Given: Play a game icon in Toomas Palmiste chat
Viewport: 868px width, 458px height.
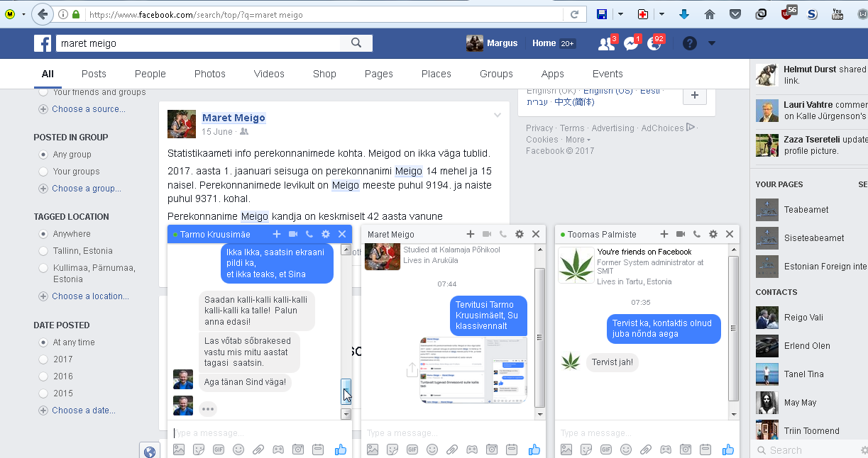Looking at the screenshot, I should 666,449.
